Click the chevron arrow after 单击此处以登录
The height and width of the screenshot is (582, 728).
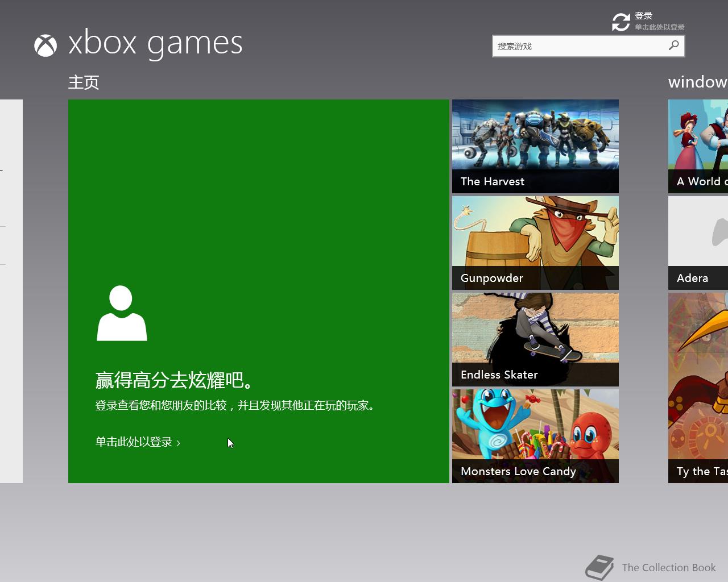click(178, 443)
